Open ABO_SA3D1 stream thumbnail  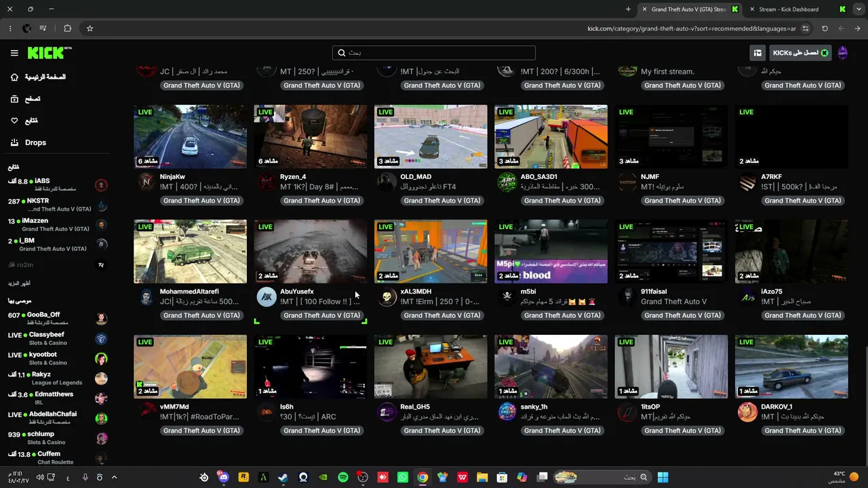551,136
